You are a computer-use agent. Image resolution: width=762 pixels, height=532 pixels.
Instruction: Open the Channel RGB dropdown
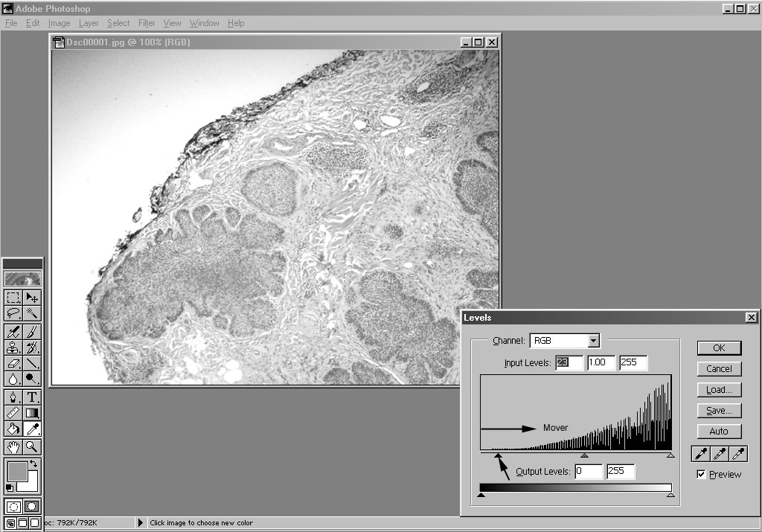pos(593,341)
